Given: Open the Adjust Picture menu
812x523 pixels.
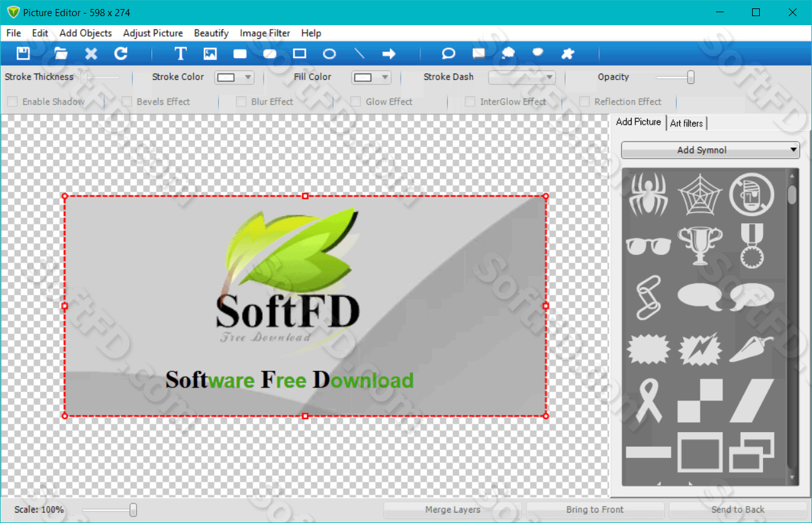Looking at the screenshot, I should point(153,33).
